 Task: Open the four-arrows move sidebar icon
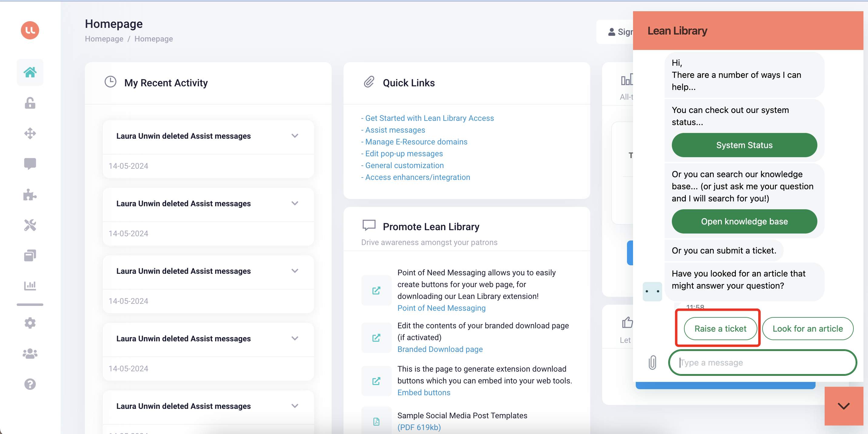click(30, 133)
